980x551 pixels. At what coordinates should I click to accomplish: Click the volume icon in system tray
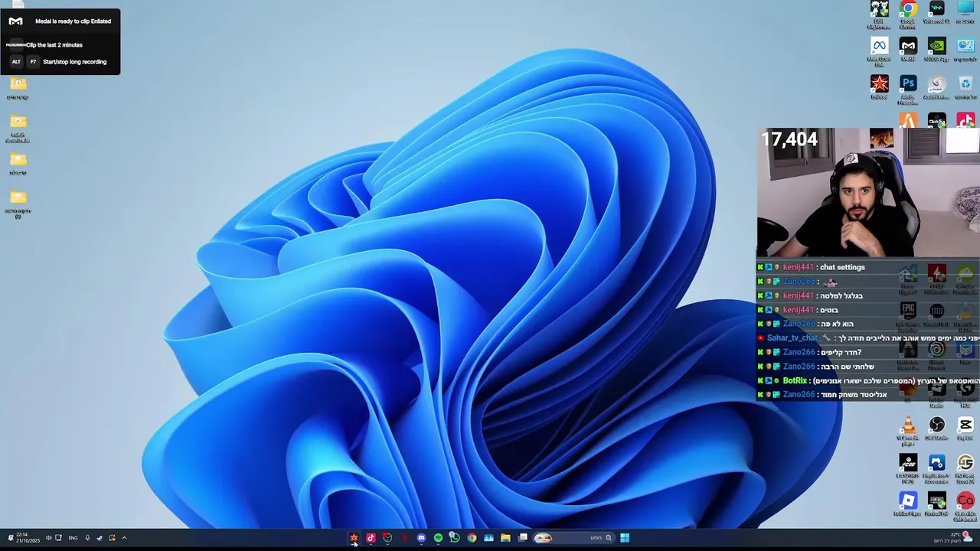[x=48, y=538]
